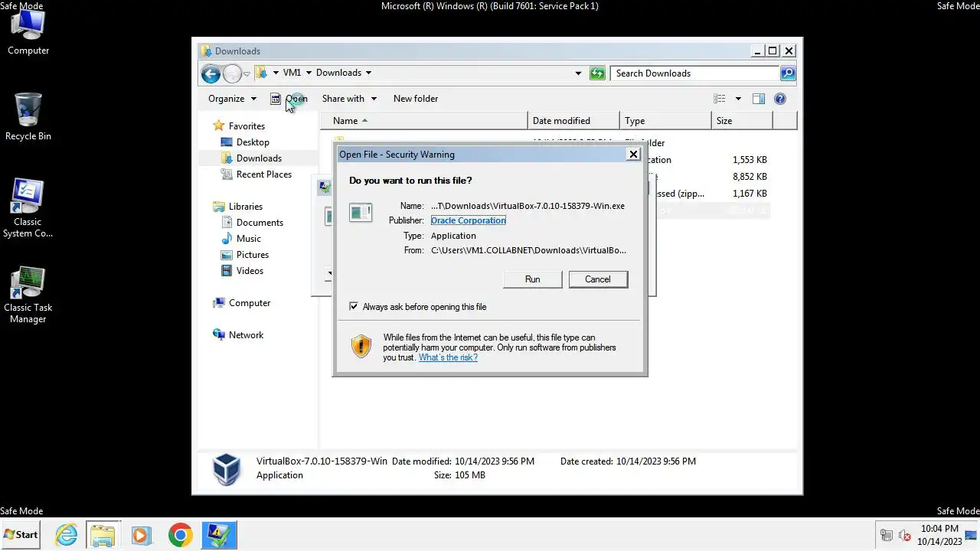Click New folder in the toolbar

(416, 99)
